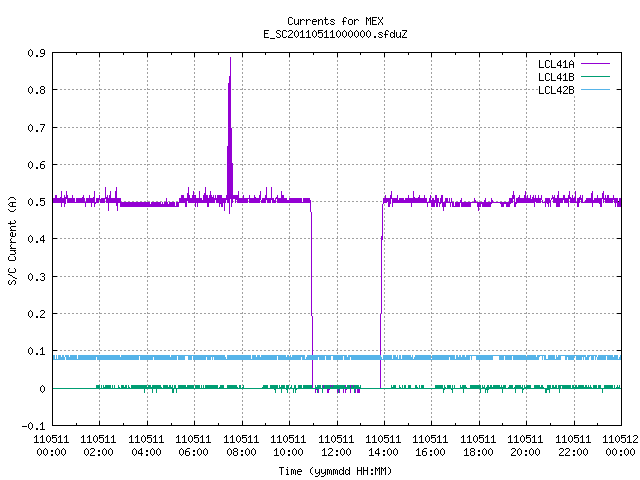Screen dimensions: 640x480
Task: Click the '110511 04:00' time tick label
Action: [x=146, y=446]
